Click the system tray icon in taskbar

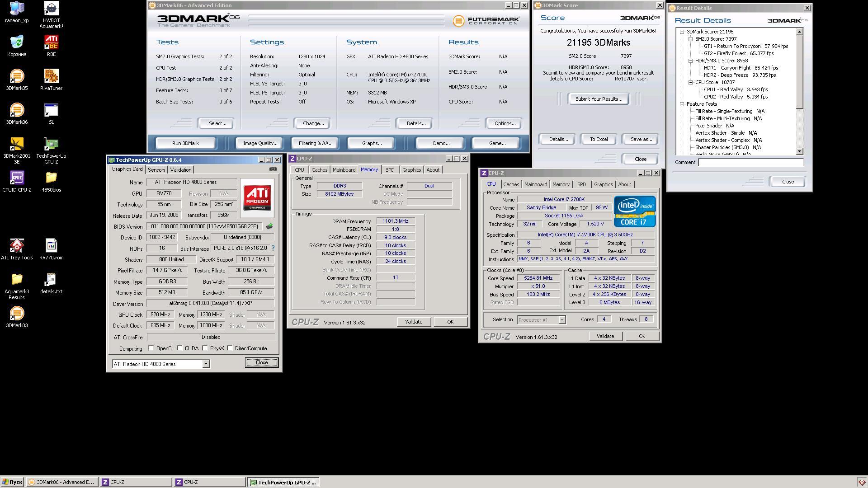tap(862, 482)
